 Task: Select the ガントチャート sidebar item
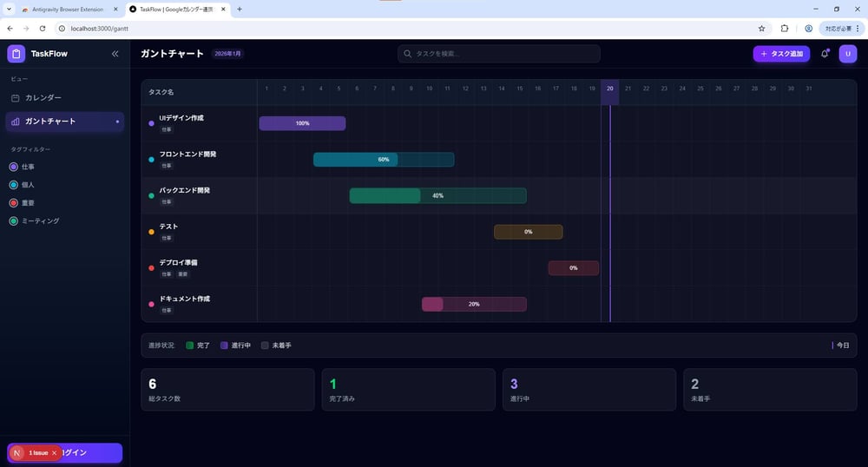(x=49, y=122)
